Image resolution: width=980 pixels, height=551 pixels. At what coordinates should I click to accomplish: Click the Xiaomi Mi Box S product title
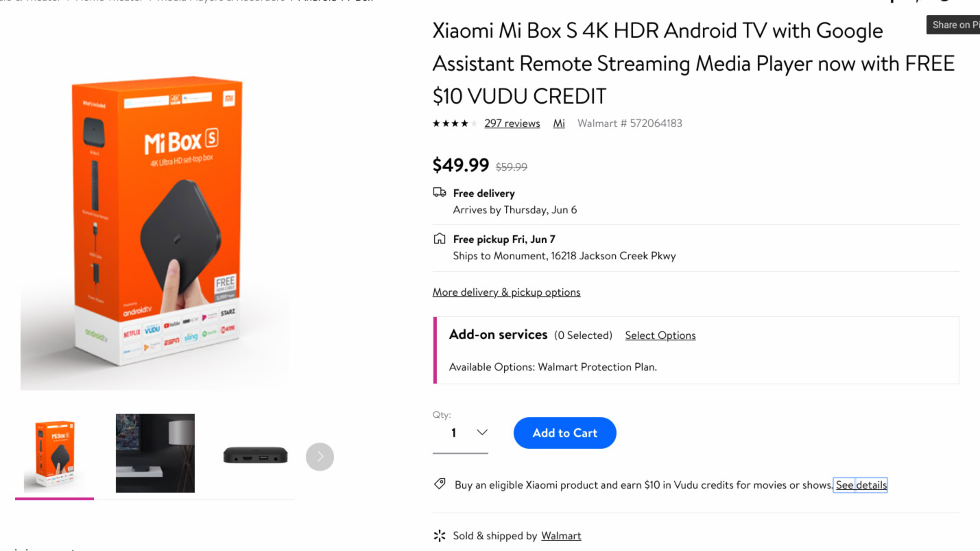tap(693, 63)
